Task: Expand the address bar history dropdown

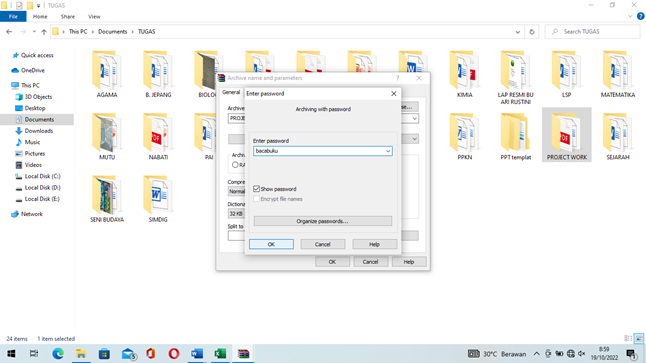Action: (518, 32)
